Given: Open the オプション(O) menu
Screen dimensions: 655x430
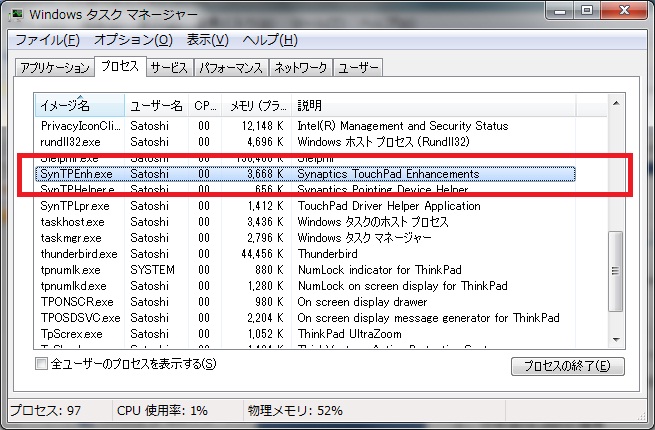Looking at the screenshot, I should (133, 40).
